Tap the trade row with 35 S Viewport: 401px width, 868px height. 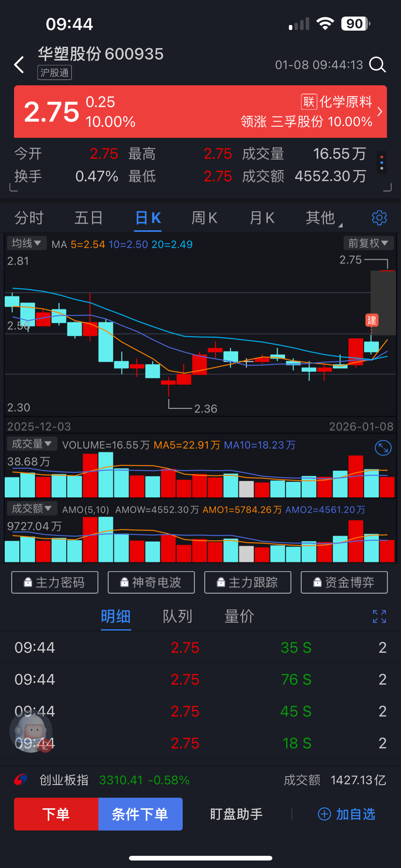200,647
